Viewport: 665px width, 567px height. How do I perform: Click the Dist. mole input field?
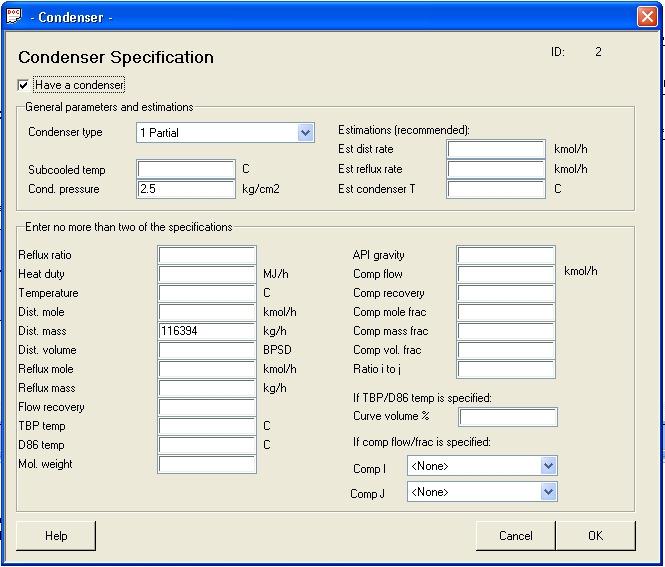[x=207, y=312]
